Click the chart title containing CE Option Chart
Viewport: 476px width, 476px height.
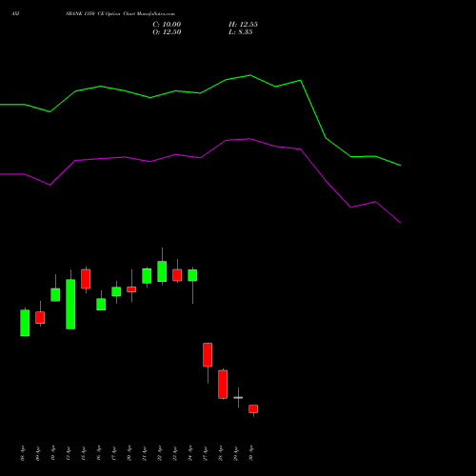pos(120,14)
